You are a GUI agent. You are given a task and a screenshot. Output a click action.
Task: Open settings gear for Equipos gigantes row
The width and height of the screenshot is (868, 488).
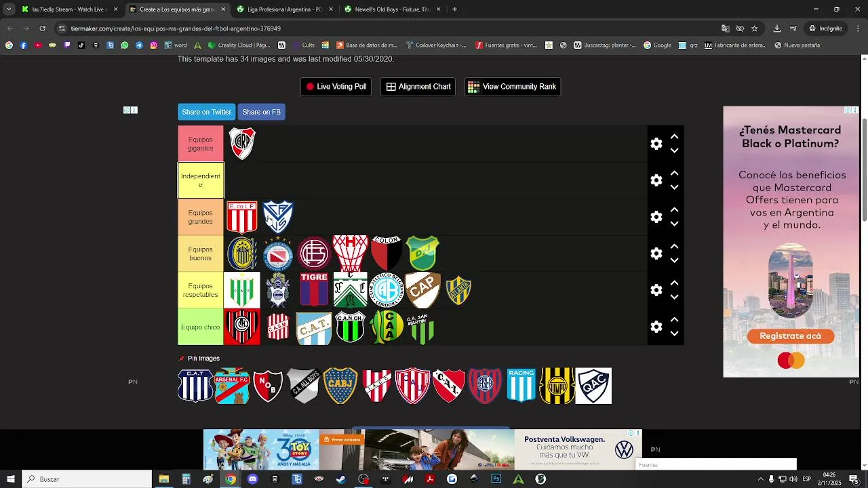click(x=656, y=144)
